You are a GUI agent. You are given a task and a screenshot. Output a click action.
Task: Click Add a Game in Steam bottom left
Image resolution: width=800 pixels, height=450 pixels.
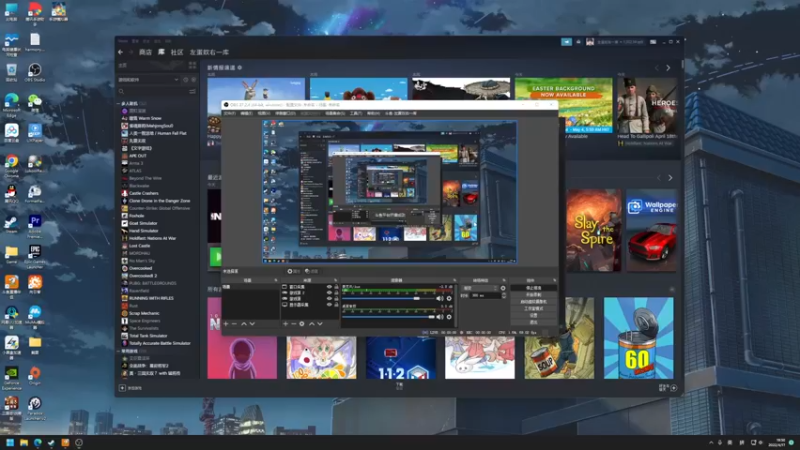(x=131, y=388)
